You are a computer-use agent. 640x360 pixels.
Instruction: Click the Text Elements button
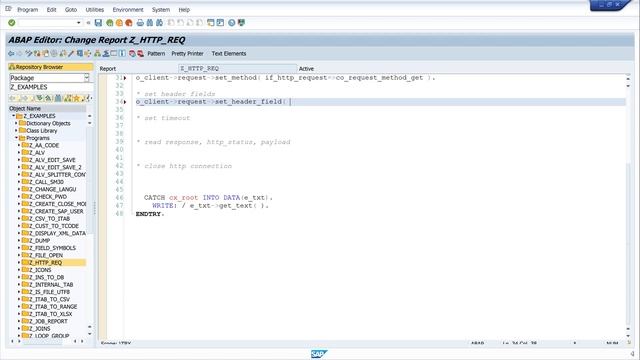point(229,53)
